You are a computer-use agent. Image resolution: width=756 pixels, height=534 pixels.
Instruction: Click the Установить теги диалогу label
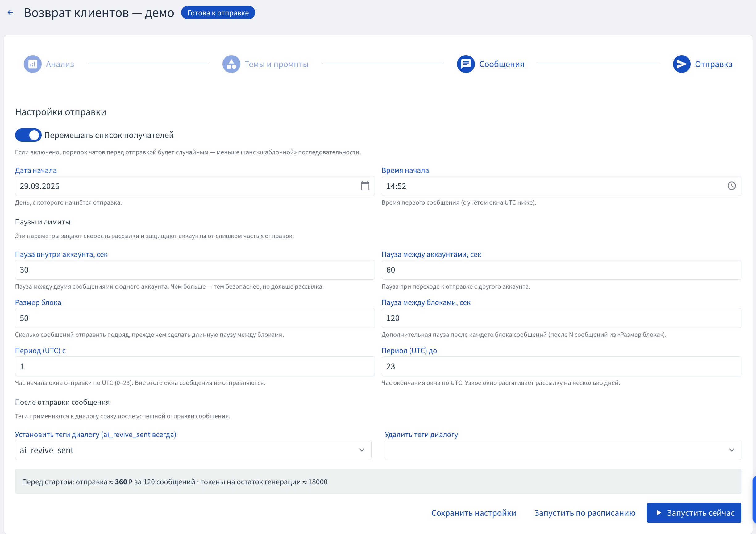click(x=95, y=434)
